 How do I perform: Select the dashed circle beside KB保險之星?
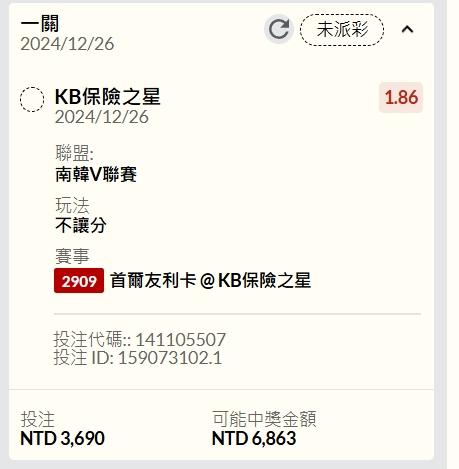click(x=32, y=99)
